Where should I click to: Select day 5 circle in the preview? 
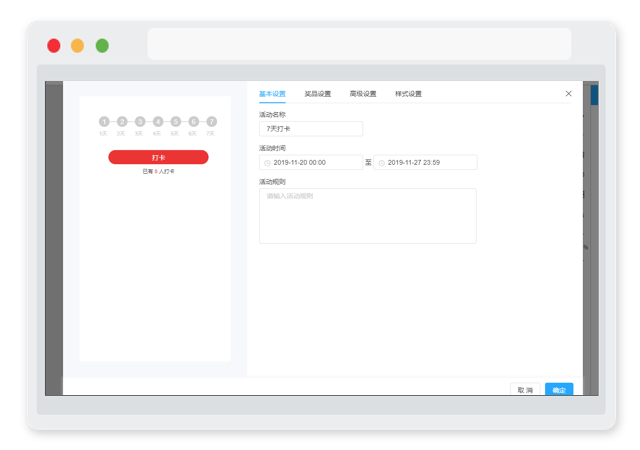tap(176, 121)
